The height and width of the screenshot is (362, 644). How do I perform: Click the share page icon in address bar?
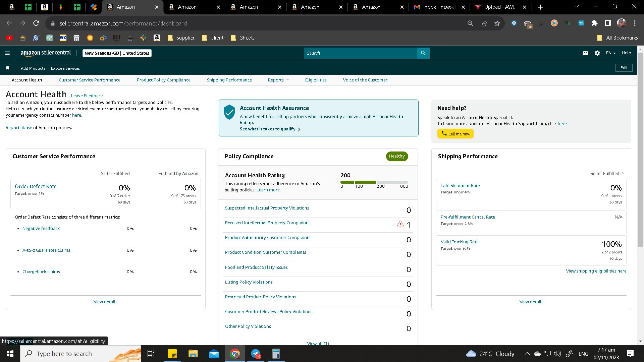point(484,23)
